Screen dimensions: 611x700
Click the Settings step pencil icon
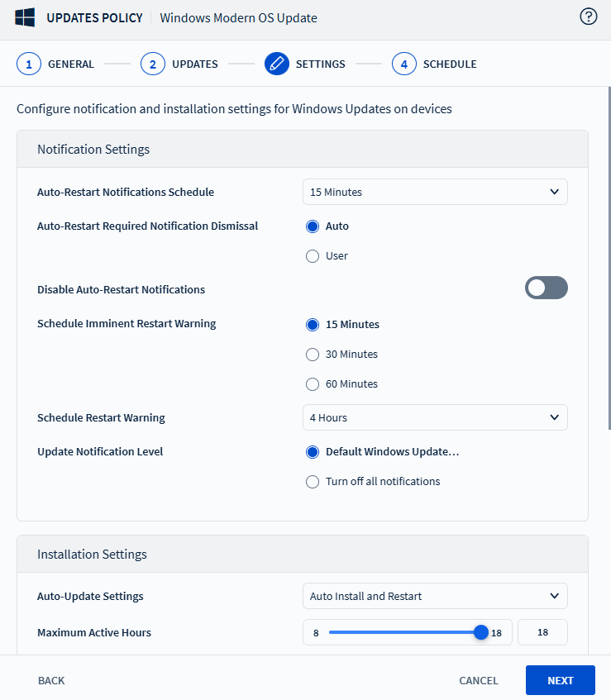pyautogui.click(x=277, y=64)
